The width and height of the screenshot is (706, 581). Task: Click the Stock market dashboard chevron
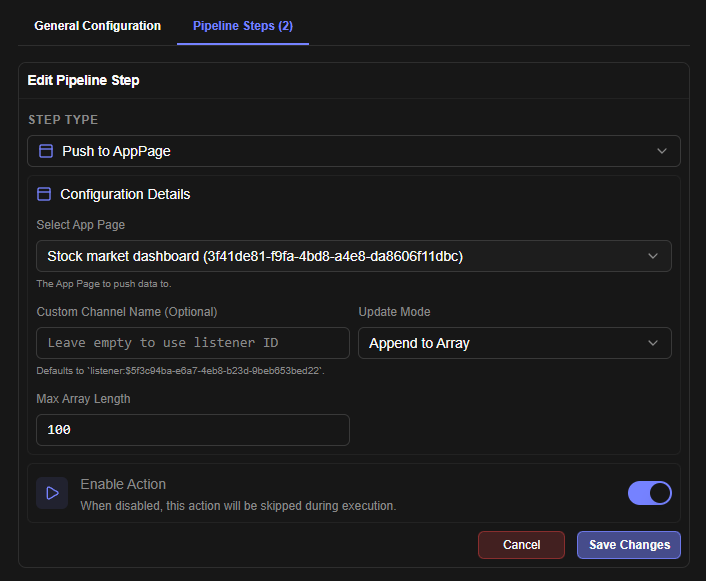652,256
